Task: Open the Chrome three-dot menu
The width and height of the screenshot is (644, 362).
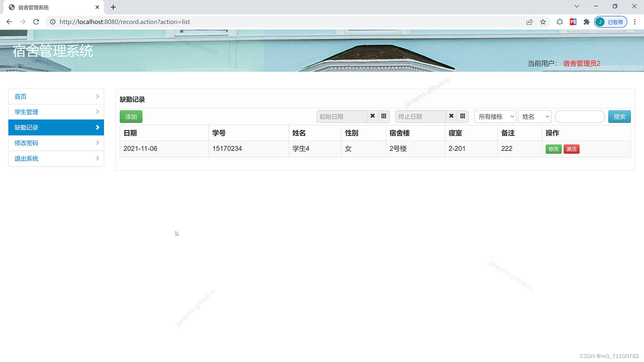Action: [x=634, y=22]
